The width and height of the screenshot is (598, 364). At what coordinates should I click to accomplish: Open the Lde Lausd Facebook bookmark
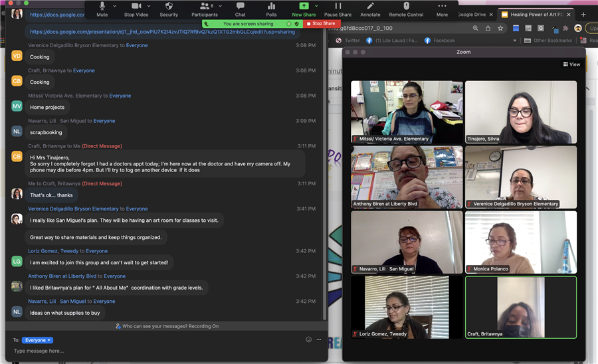point(391,41)
